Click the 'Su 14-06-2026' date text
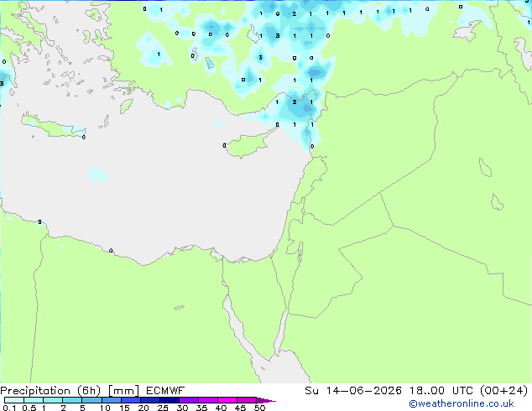 click(353, 391)
